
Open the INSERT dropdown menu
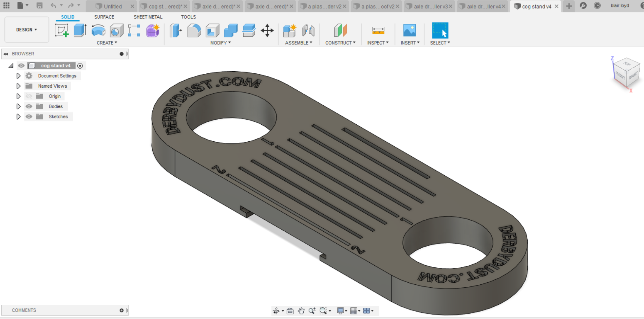pyautogui.click(x=410, y=43)
